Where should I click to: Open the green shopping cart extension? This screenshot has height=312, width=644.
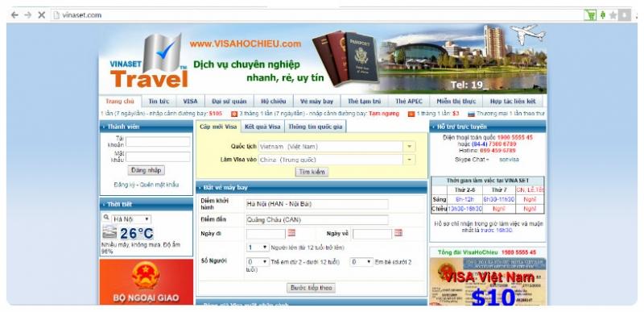(x=590, y=15)
